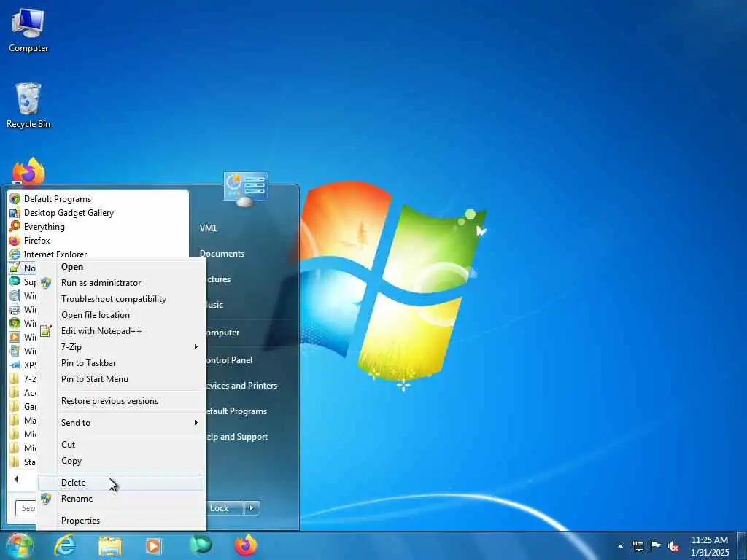Select the Firefox desktop shortcut icon

point(28,171)
